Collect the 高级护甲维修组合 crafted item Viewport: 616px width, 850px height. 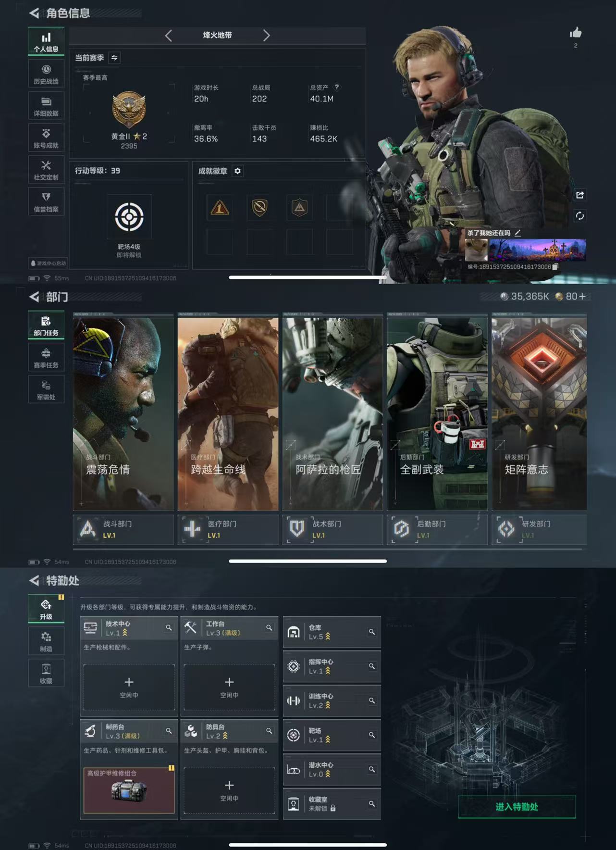tap(129, 790)
